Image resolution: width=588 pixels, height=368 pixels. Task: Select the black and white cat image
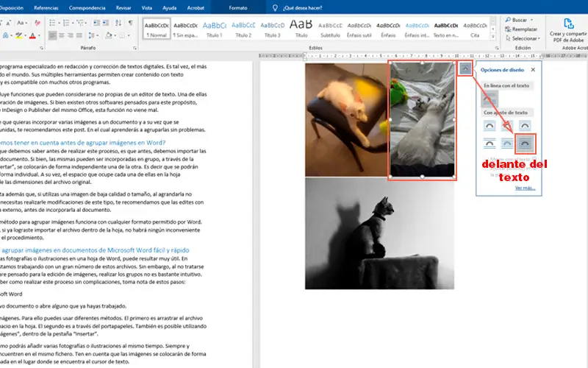[379, 234]
